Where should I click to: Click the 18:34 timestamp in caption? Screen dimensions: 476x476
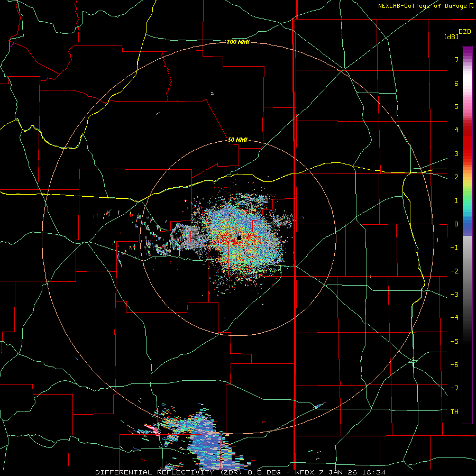coord(374,472)
